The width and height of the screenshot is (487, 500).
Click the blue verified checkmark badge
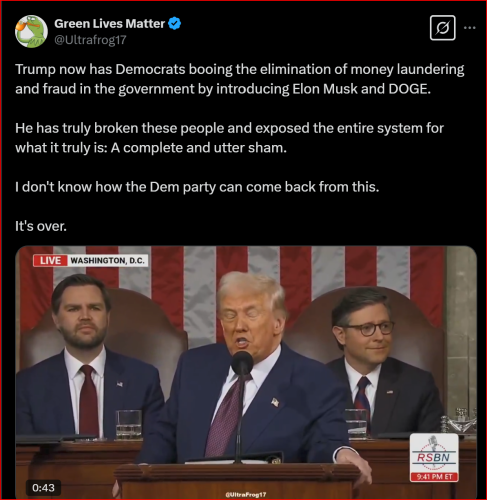[x=174, y=24]
